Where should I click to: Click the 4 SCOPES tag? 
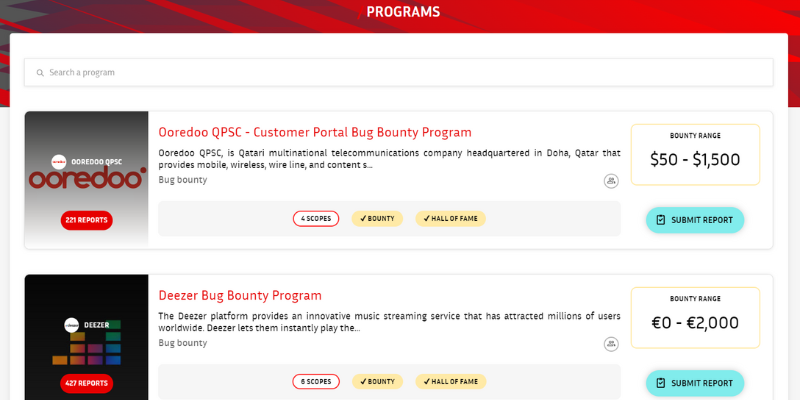pos(316,219)
